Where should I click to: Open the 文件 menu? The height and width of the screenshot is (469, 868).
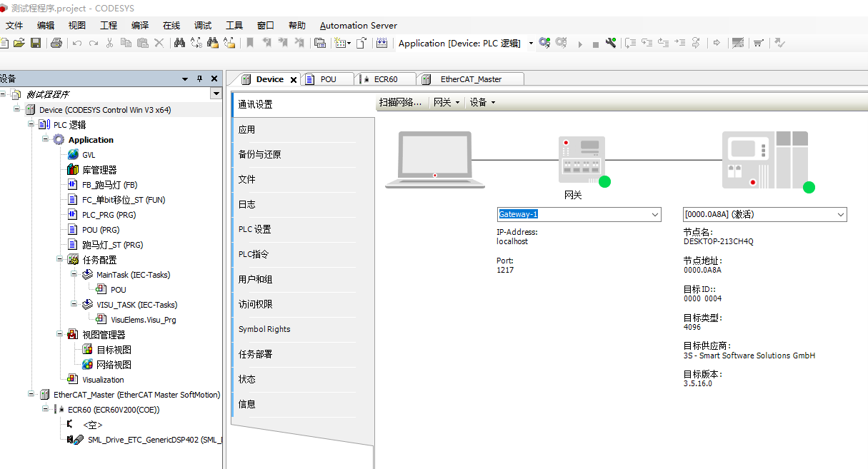pyautogui.click(x=14, y=25)
